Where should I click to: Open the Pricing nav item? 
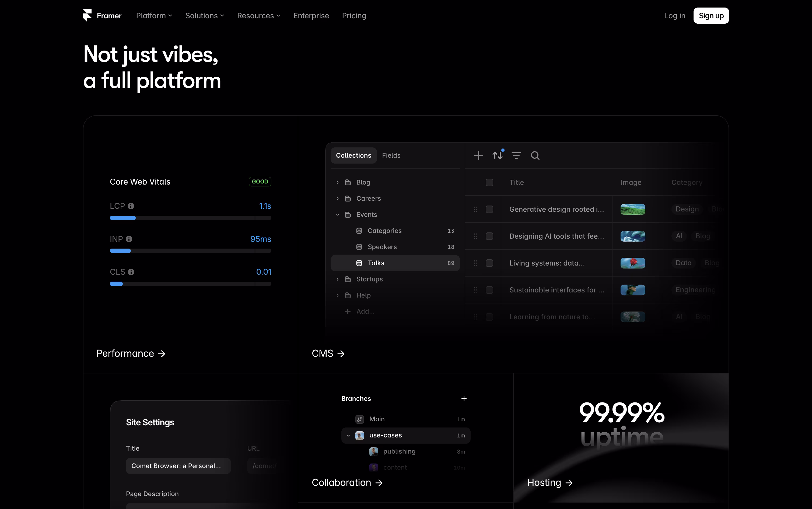pyautogui.click(x=353, y=16)
